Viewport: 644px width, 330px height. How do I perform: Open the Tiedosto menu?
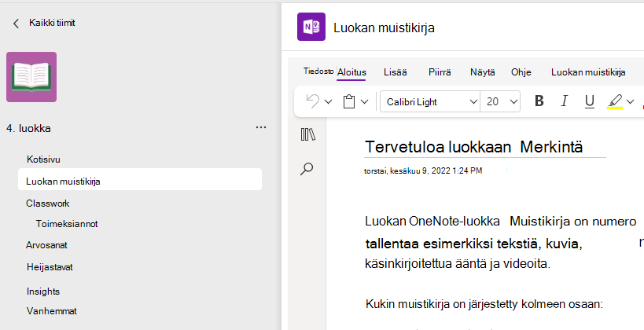point(318,71)
